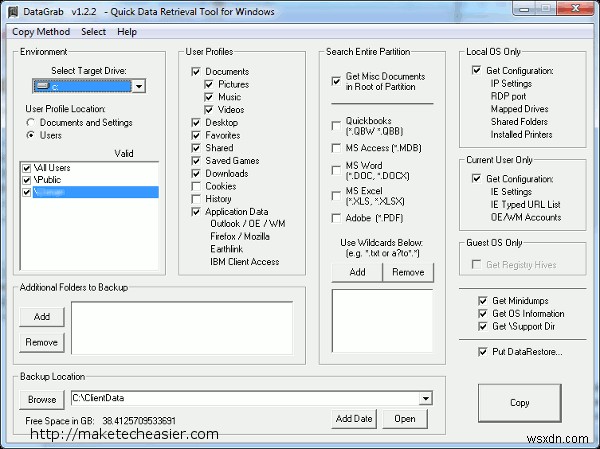Toggle the Saved Games checkbox
This screenshot has height=449, width=600.
pos(196,161)
